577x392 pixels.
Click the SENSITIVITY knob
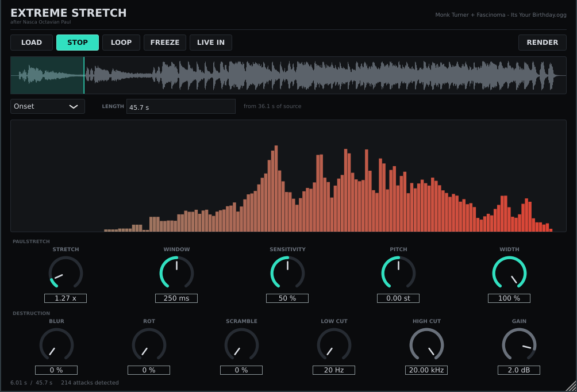[x=287, y=273]
